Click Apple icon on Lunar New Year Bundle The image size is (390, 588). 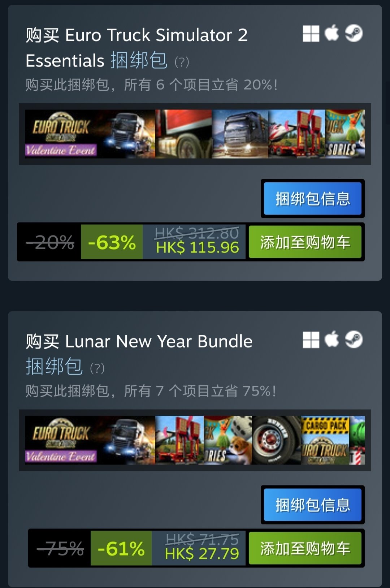(331, 340)
